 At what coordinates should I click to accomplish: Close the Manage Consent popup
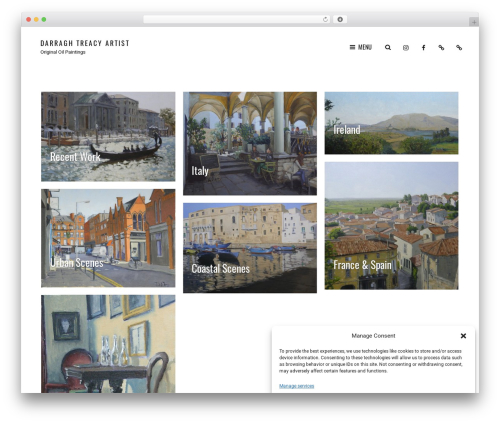click(x=463, y=336)
